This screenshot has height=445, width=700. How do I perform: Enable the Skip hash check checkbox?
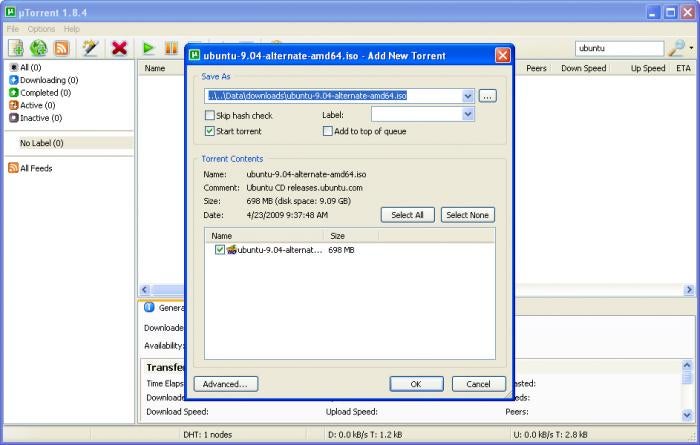coord(209,115)
